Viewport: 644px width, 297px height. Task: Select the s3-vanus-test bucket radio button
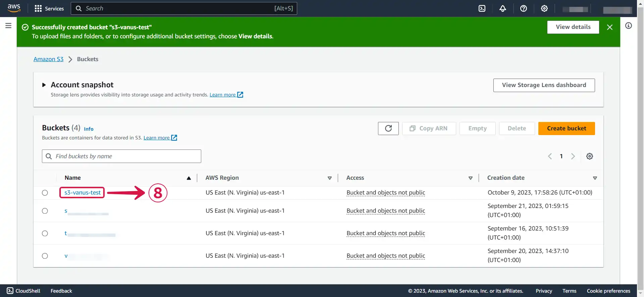point(45,193)
